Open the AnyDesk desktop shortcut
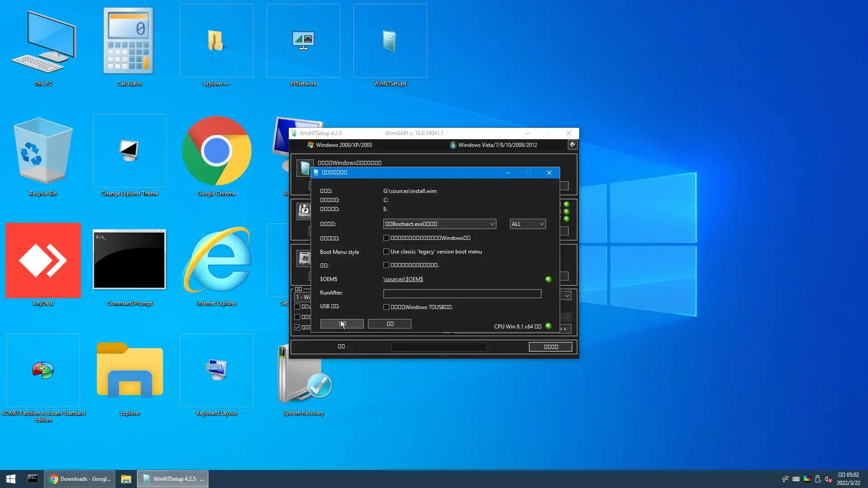 [43, 260]
